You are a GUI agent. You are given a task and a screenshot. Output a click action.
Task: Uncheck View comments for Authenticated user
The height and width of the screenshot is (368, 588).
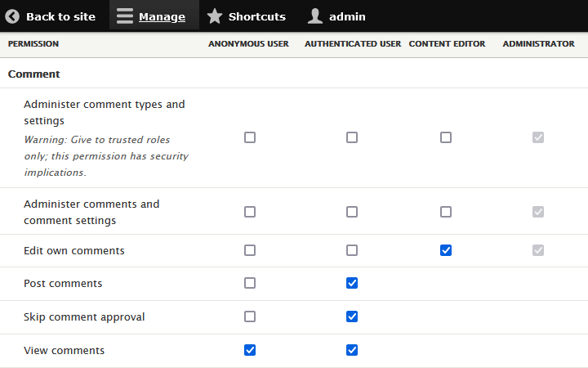click(352, 350)
